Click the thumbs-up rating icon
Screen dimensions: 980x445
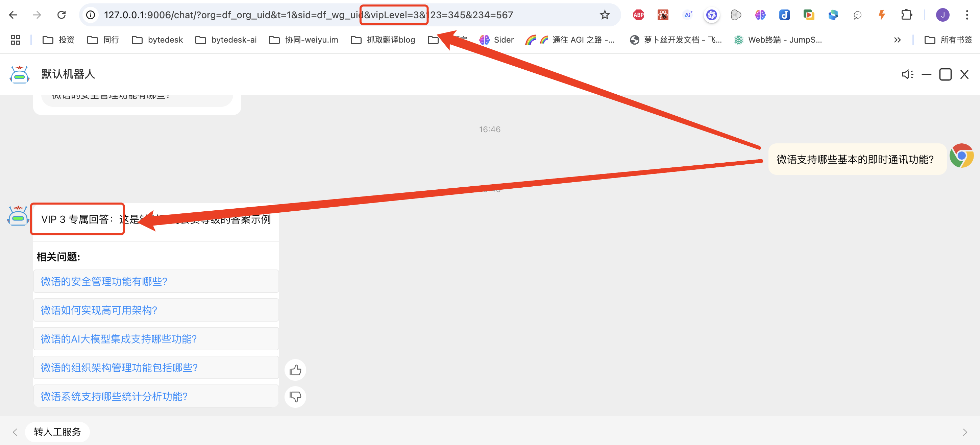(x=295, y=370)
